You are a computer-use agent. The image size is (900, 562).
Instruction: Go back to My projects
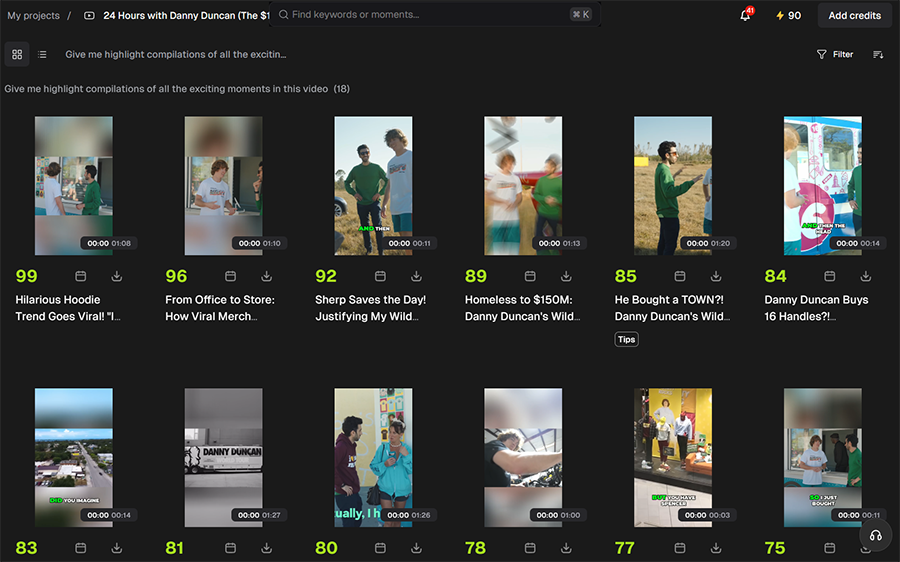tap(33, 15)
